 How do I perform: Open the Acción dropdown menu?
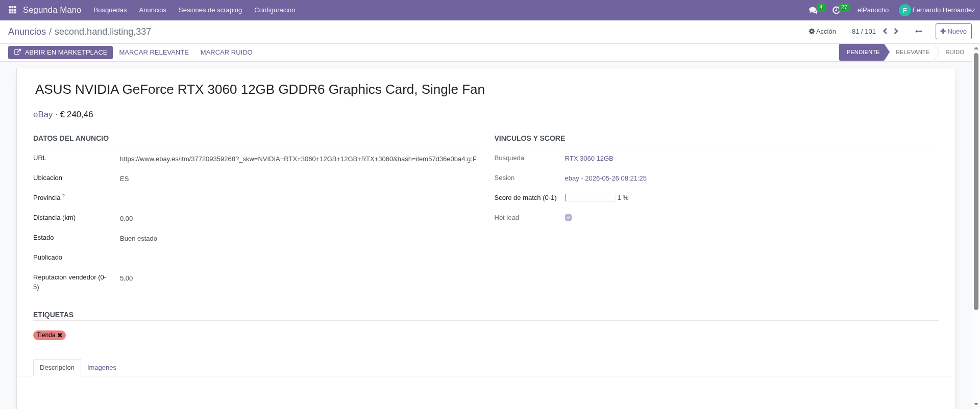(x=822, y=31)
